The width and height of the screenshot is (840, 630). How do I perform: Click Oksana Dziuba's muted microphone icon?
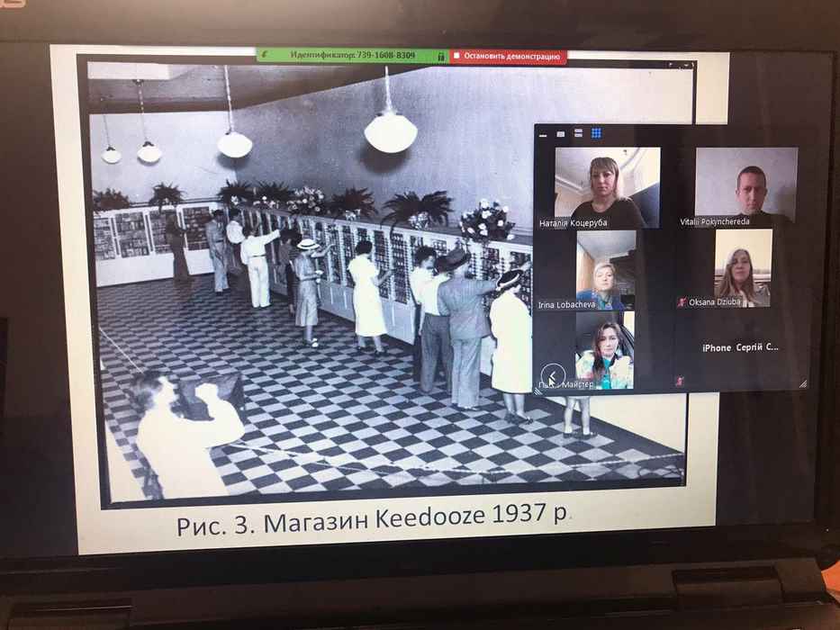pos(682,303)
